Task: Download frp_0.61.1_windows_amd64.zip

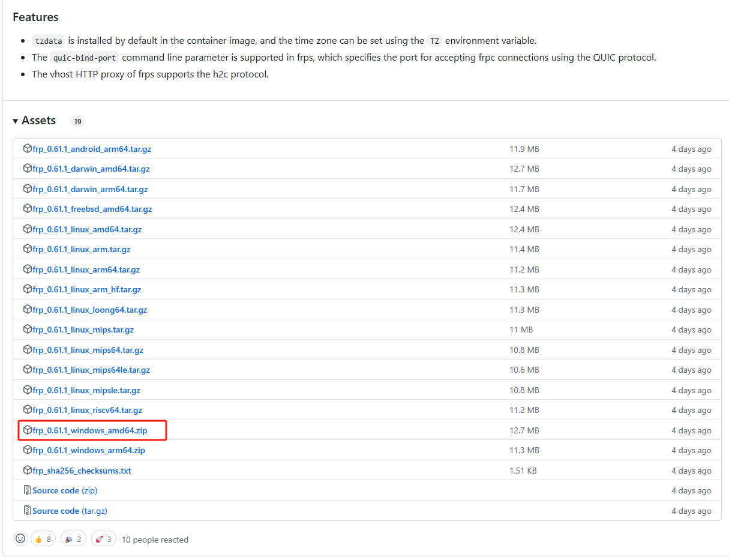Action: 90,430
